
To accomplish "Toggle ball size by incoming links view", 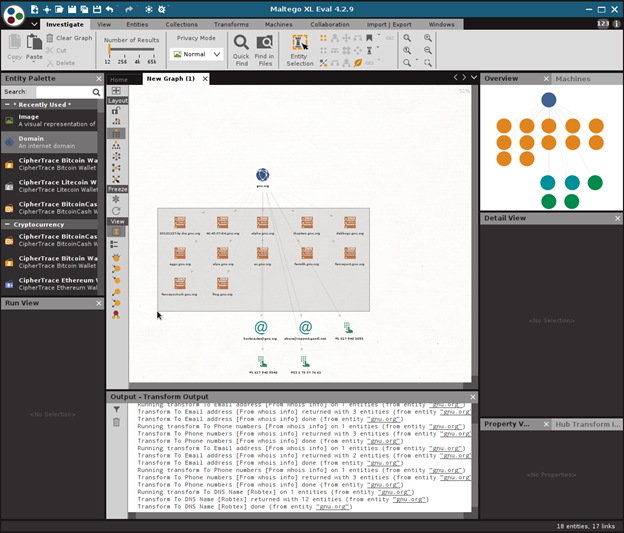I will click(116, 280).
